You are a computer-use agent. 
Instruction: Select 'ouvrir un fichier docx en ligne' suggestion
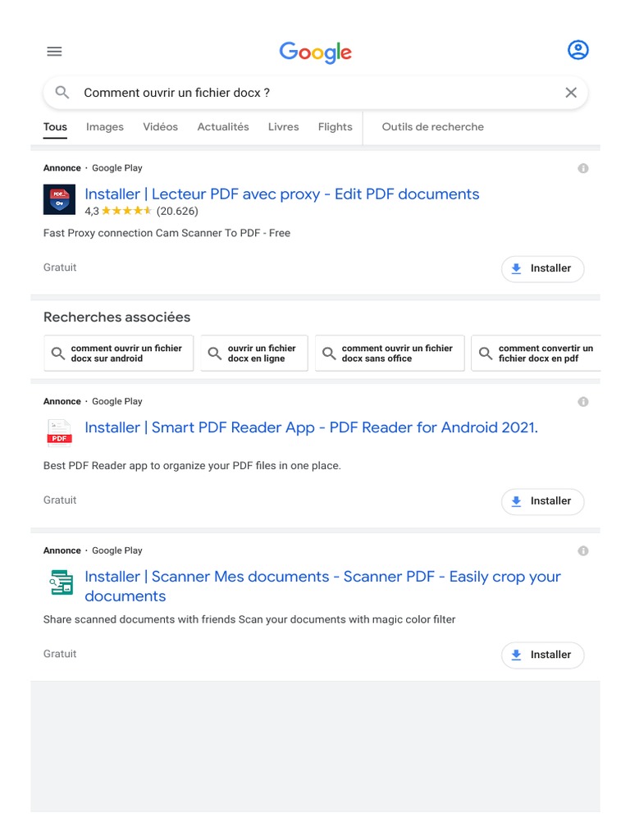click(x=254, y=354)
